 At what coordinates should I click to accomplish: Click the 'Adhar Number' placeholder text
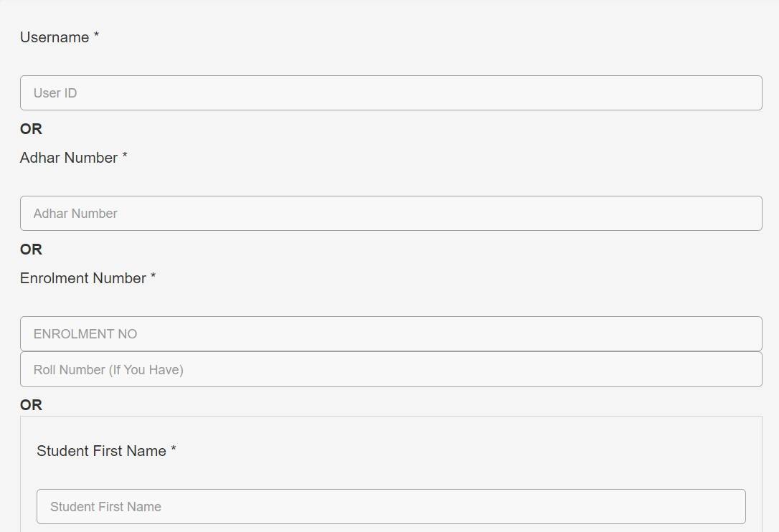pyautogui.click(x=75, y=214)
